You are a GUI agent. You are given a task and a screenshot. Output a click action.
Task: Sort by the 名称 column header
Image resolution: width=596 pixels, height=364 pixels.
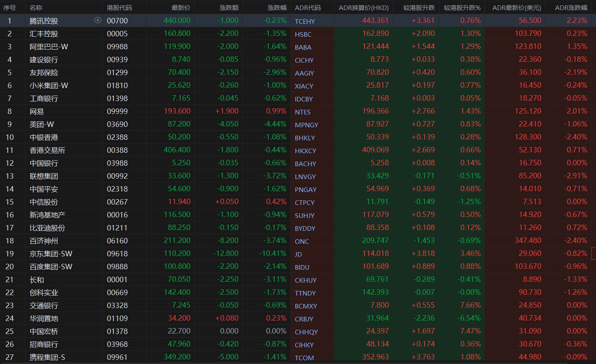pos(36,8)
